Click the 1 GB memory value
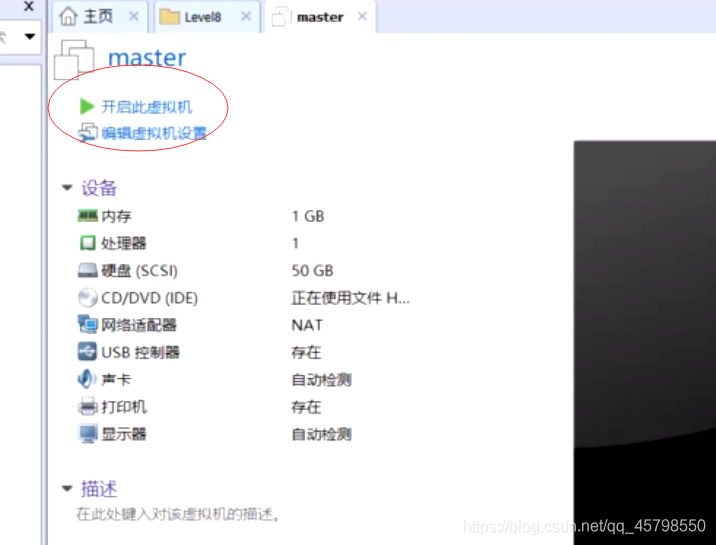The image size is (716, 545). tap(308, 216)
